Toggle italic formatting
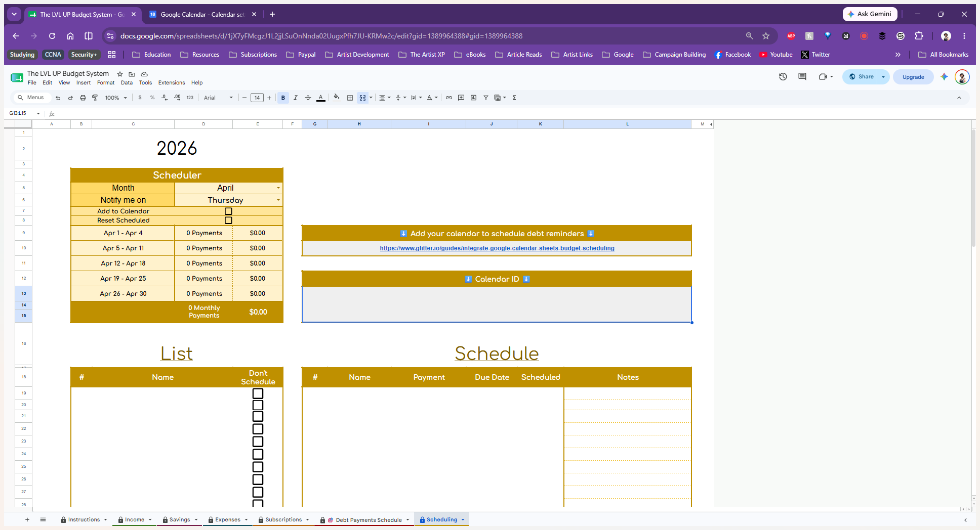 tap(296, 98)
